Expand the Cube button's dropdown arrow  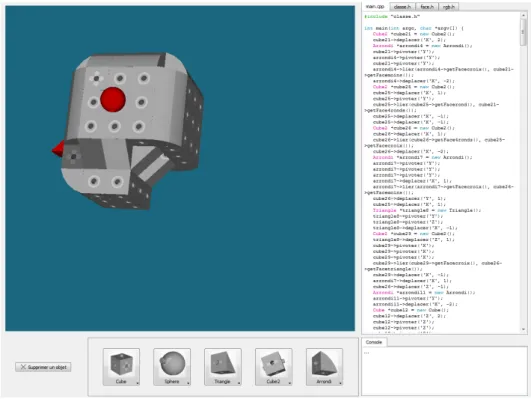[x=137, y=383]
